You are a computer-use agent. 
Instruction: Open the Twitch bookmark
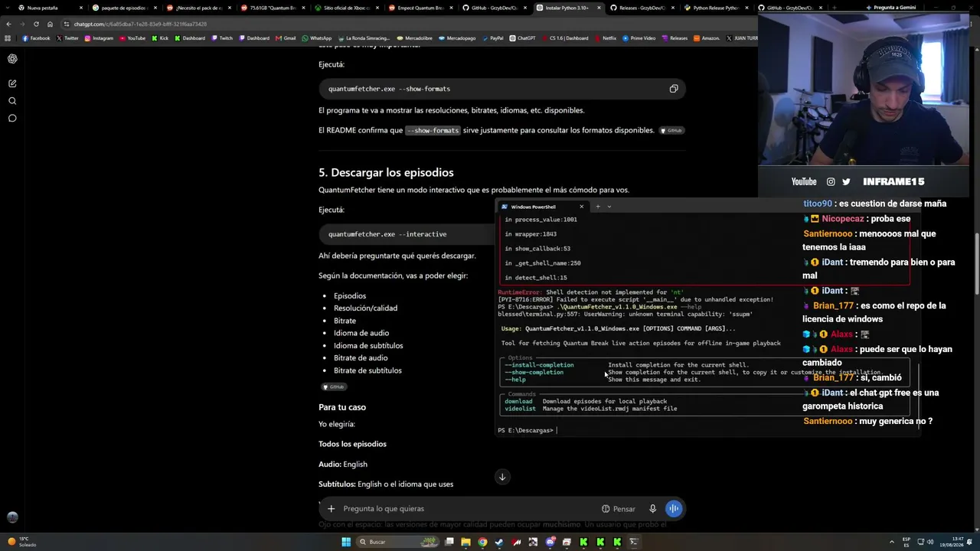click(222, 38)
